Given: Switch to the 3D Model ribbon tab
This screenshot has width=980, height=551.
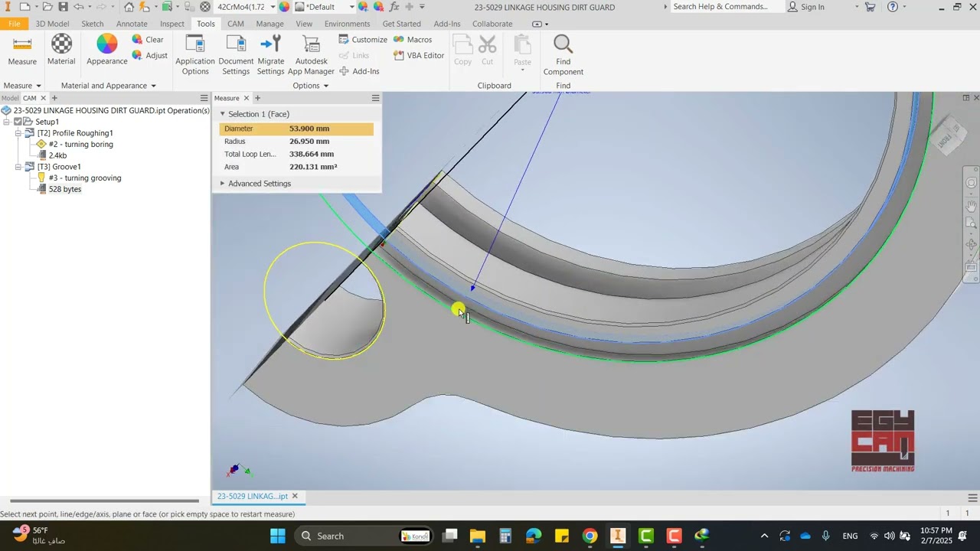Looking at the screenshot, I should [52, 24].
